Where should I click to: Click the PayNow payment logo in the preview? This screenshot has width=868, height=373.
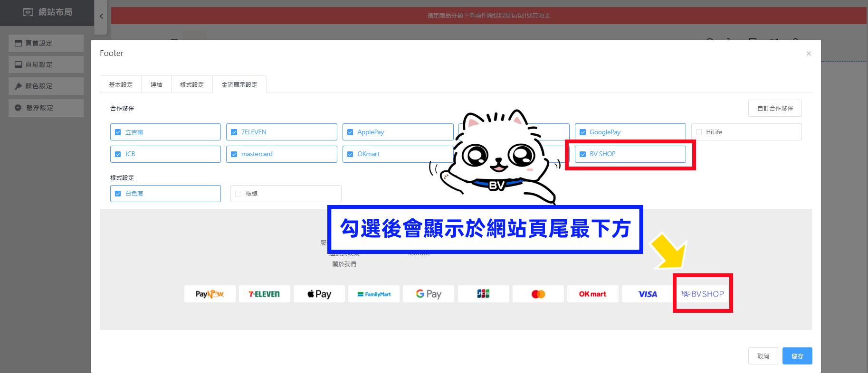pyautogui.click(x=210, y=294)
